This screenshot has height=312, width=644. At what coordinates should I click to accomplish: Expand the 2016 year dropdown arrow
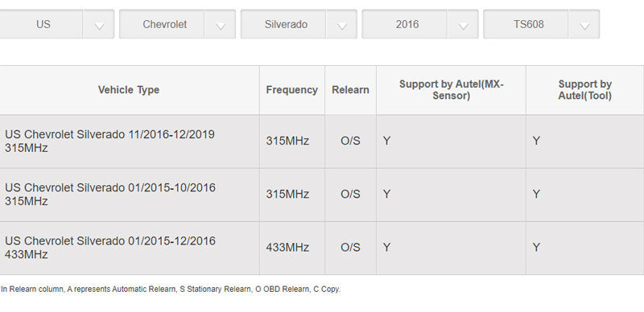click(x=463, y=24)
